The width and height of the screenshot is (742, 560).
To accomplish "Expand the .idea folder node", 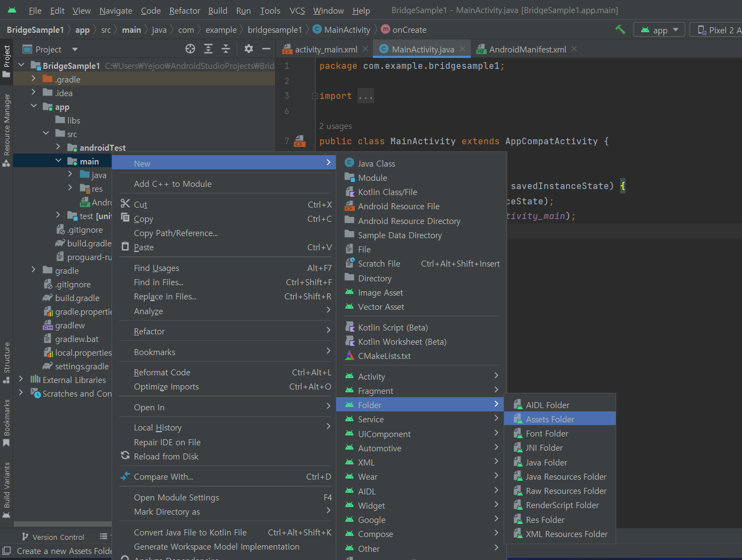I will coord(33,92).
